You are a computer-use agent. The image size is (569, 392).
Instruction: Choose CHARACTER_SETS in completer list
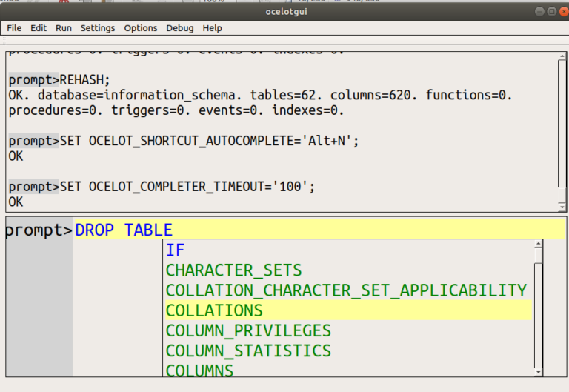348,270
